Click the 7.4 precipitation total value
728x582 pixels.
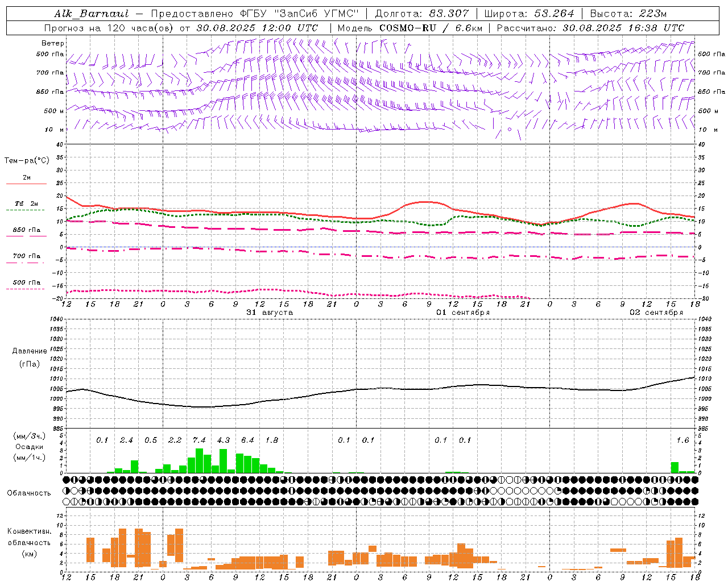click(x=199, y=440)
